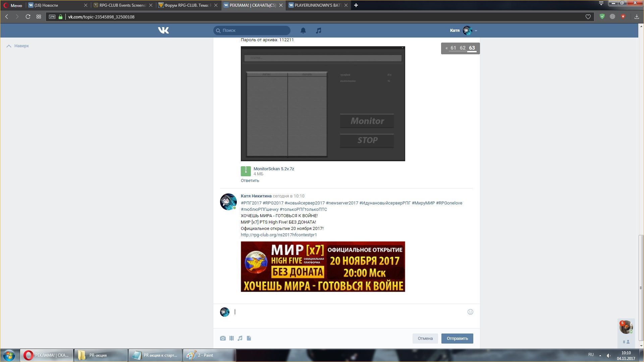This screenshot has width=644, height=362.
Task: Attach a document with the page icon
Action: [x=249, y=338]
